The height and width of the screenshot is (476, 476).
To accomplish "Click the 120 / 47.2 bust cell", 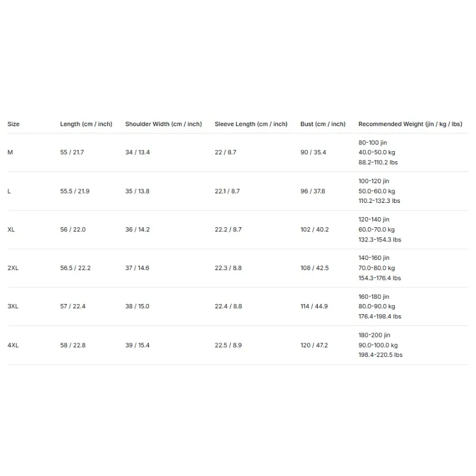I will tap(314, 345).
